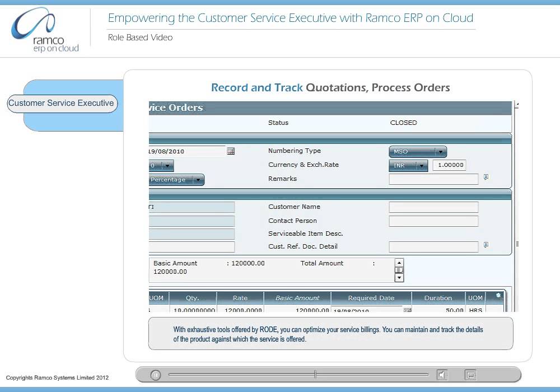Image resolution: width=560 pixels, height=392 pixels.
Task: Open the dropdown showing 0
Action: coord(161,166)
